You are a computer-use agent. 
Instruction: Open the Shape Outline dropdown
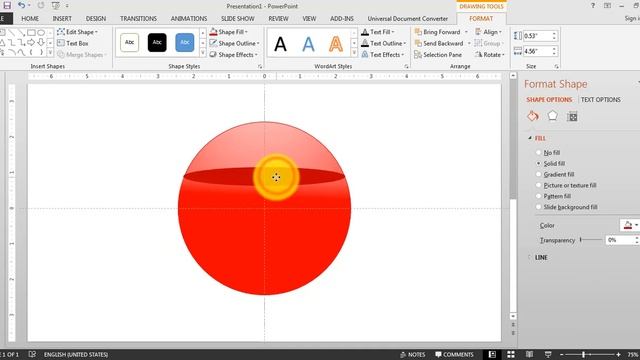[x=234, y=43]
